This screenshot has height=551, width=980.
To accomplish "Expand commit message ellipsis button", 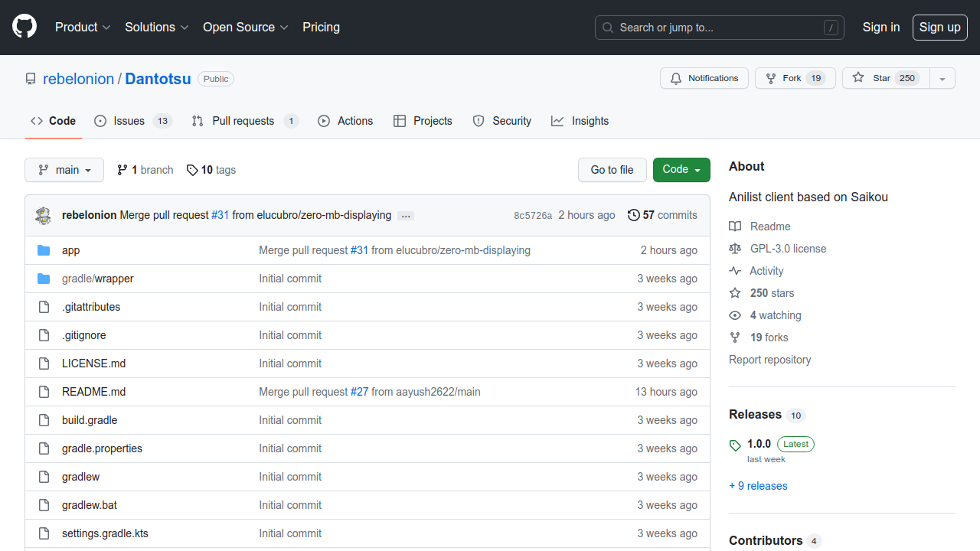I will tap(407, 216).
